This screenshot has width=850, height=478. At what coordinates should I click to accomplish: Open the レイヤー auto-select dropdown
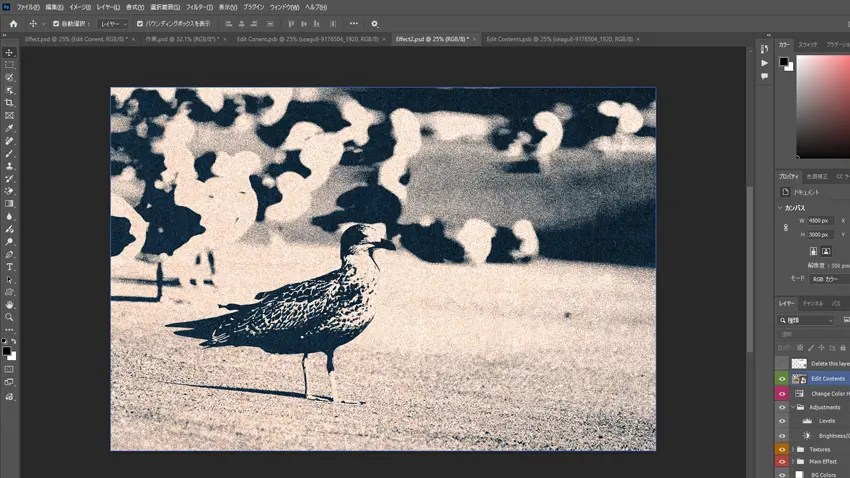[112, 23]
